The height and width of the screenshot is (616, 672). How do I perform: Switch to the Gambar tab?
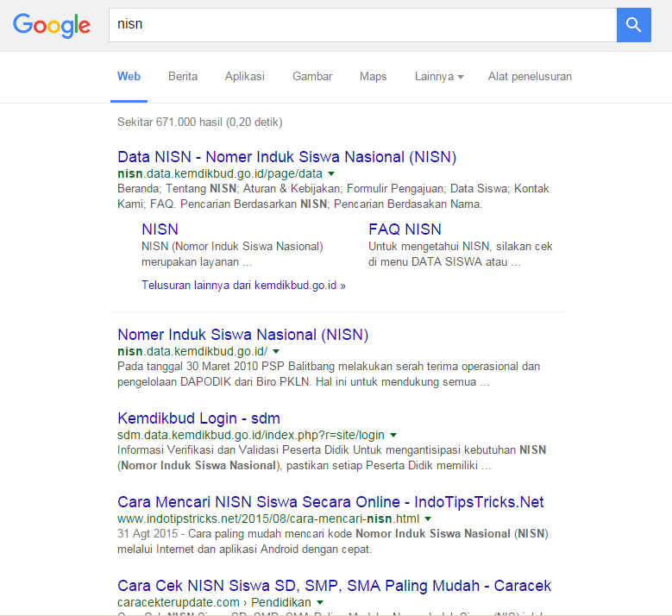[312, 76]
